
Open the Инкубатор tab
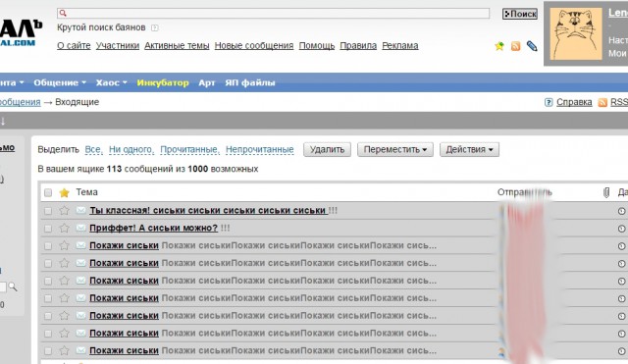pos(163,82)
